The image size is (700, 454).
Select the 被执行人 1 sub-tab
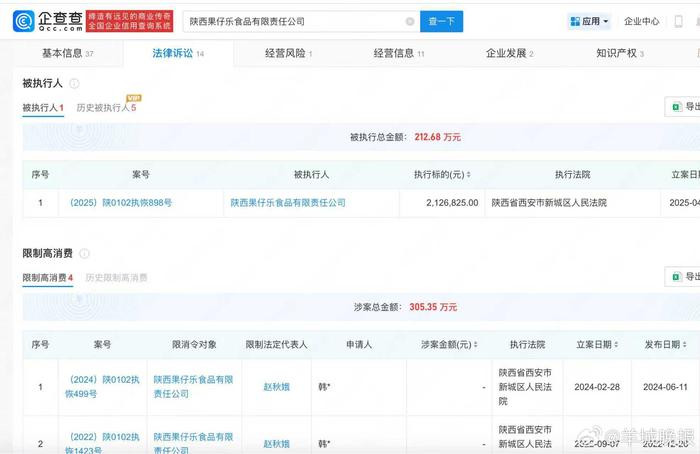click(x=43, y=108)
